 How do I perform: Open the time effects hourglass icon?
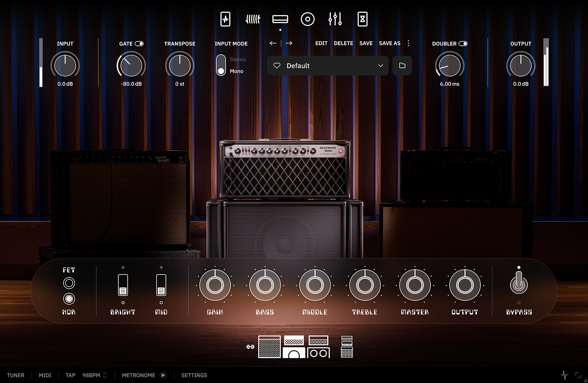click(x=362, y=19)
